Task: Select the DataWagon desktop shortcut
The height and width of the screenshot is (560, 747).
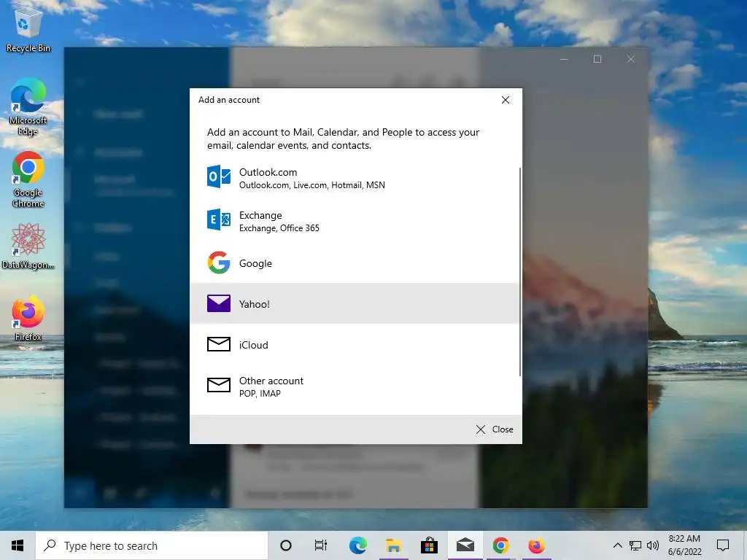Action: (x=28, y=246)
